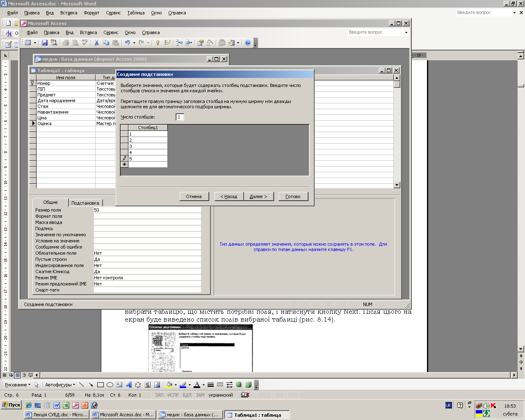Click the Primary Key icon

[157, 43]
